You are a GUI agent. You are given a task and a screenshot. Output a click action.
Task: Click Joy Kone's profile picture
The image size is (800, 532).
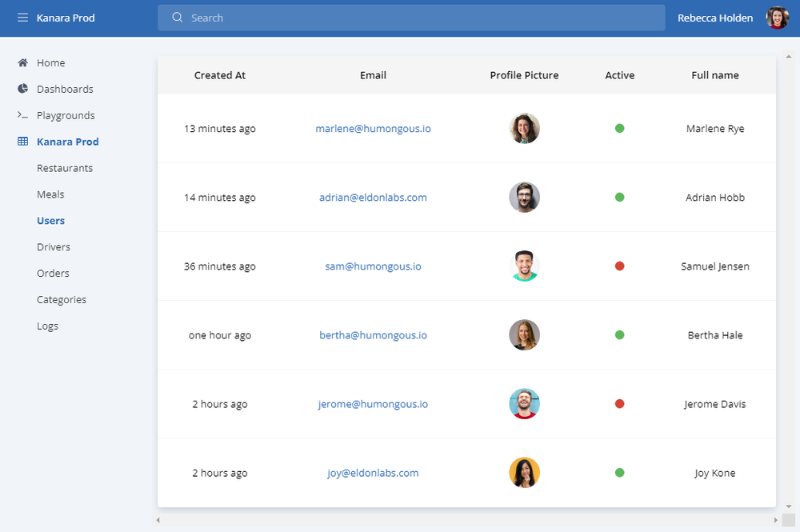pyautogui.click(x=524, y=472)
